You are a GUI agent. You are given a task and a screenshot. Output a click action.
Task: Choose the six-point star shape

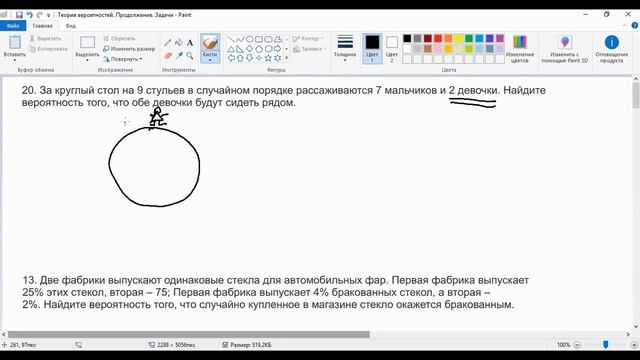278,58
